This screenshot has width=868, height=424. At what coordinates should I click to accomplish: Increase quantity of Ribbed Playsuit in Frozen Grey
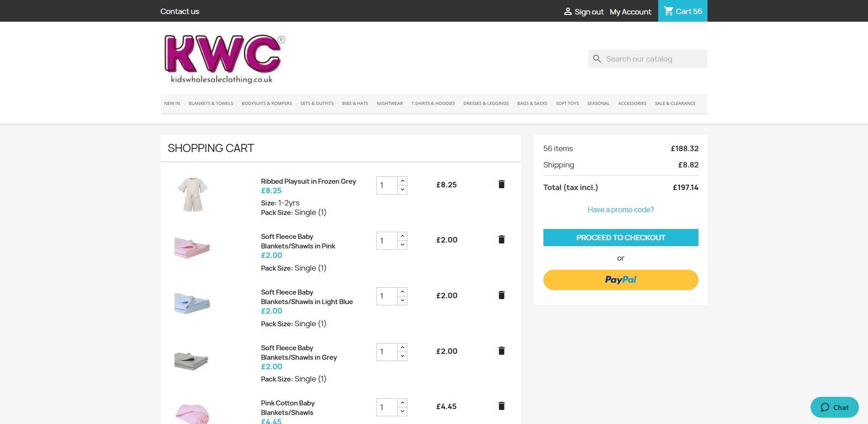click(402, 181)
